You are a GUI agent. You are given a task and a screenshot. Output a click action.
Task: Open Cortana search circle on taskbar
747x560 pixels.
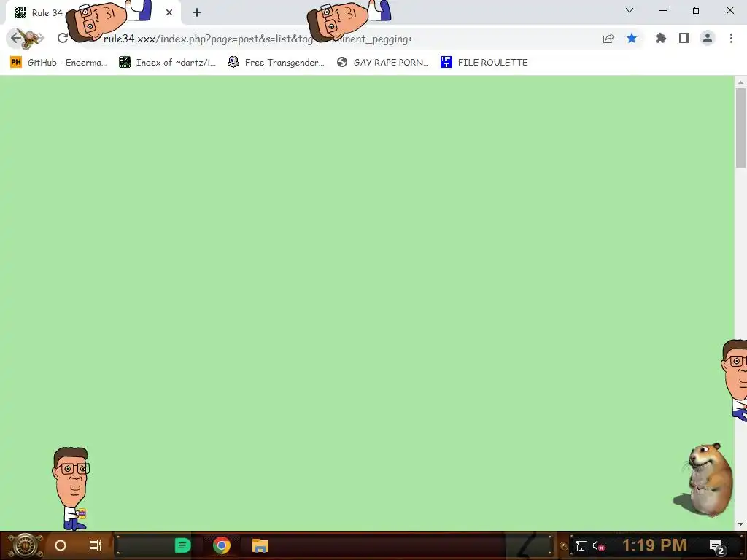61,545
